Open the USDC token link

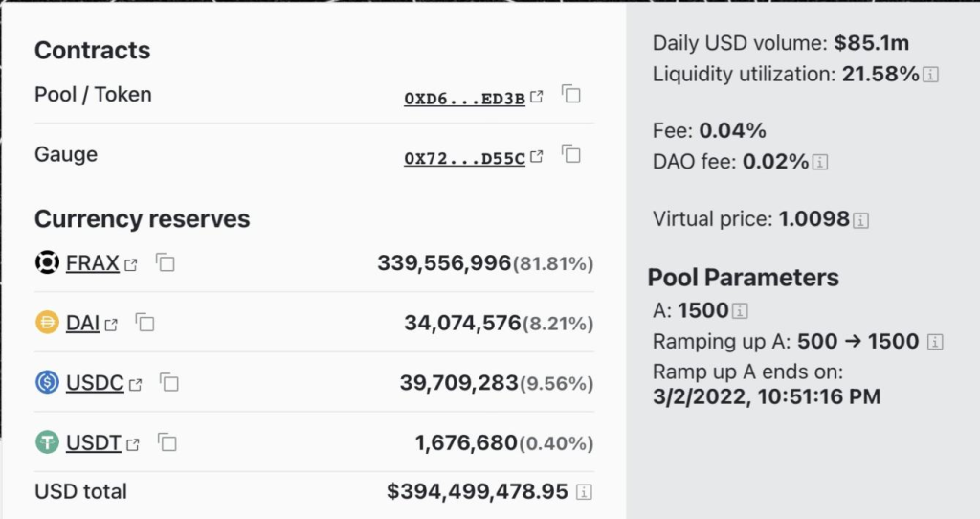(95, 383)
